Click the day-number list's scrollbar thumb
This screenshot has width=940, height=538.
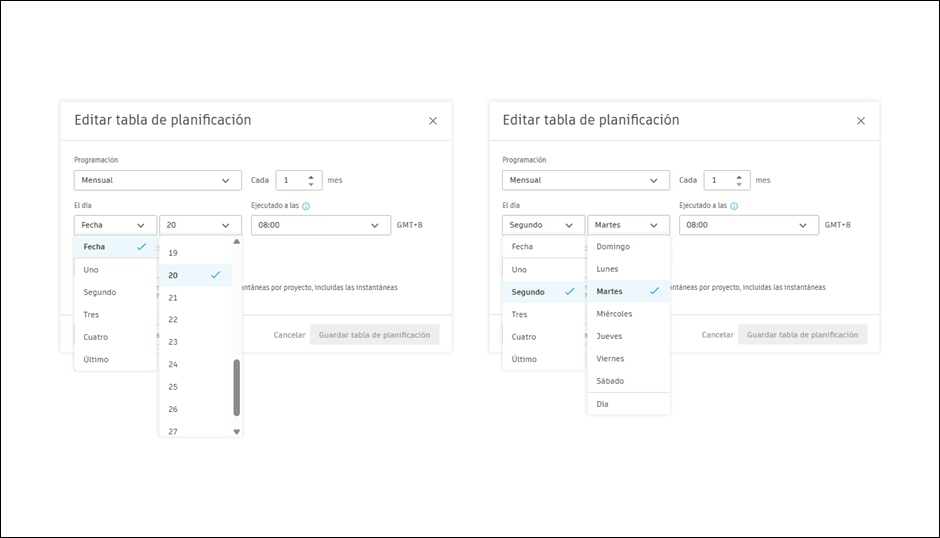click(x=237, y=387)
